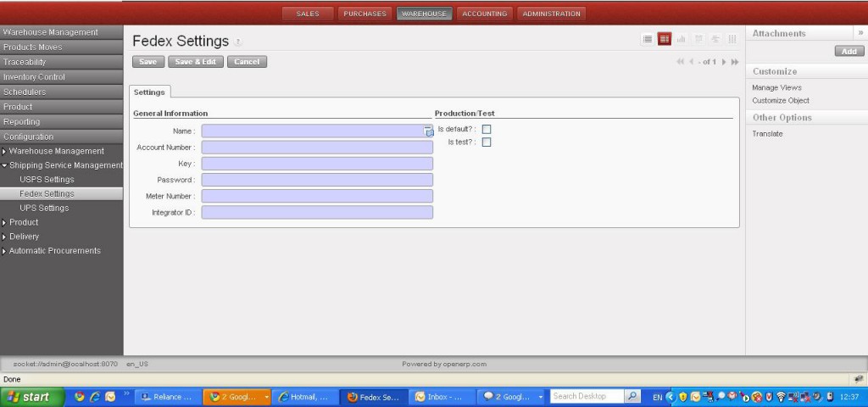
Task: Click help icon beside Fedex Settings title
Action: click(237, 42)
